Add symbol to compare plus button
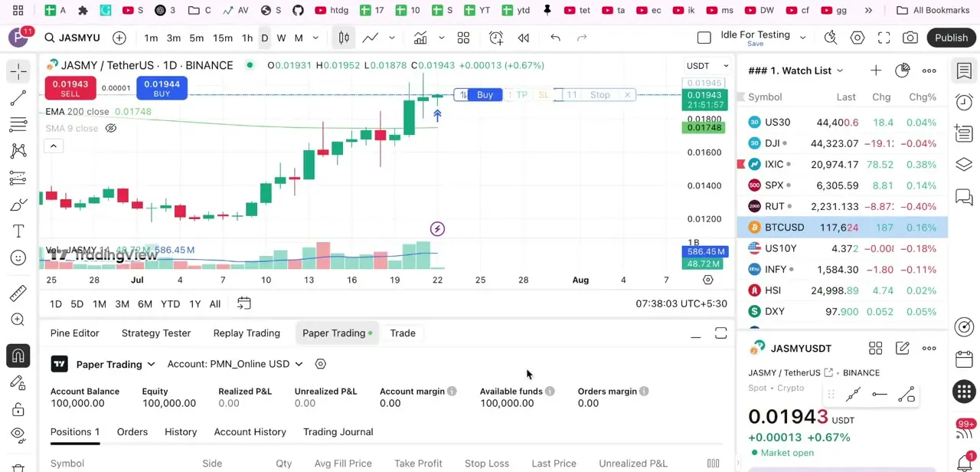980x472 pixels. coord(119,38)
